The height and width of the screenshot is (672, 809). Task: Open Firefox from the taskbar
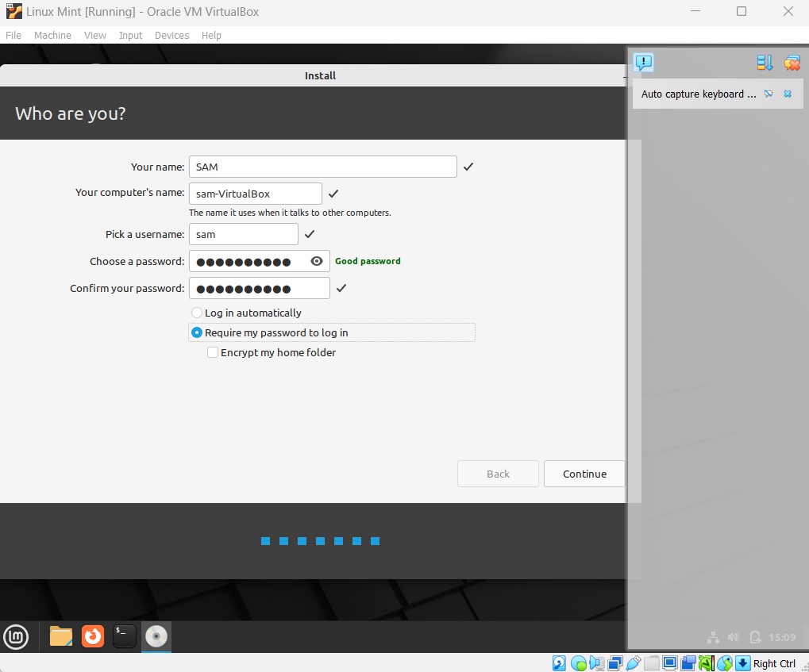click(93, 636)
